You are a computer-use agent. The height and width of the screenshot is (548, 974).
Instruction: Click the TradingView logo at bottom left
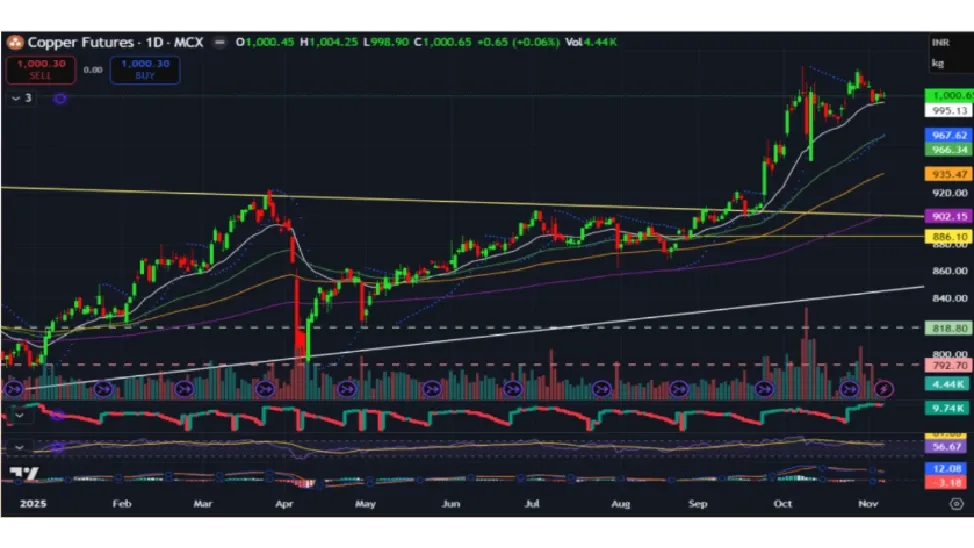click(24, 474)
